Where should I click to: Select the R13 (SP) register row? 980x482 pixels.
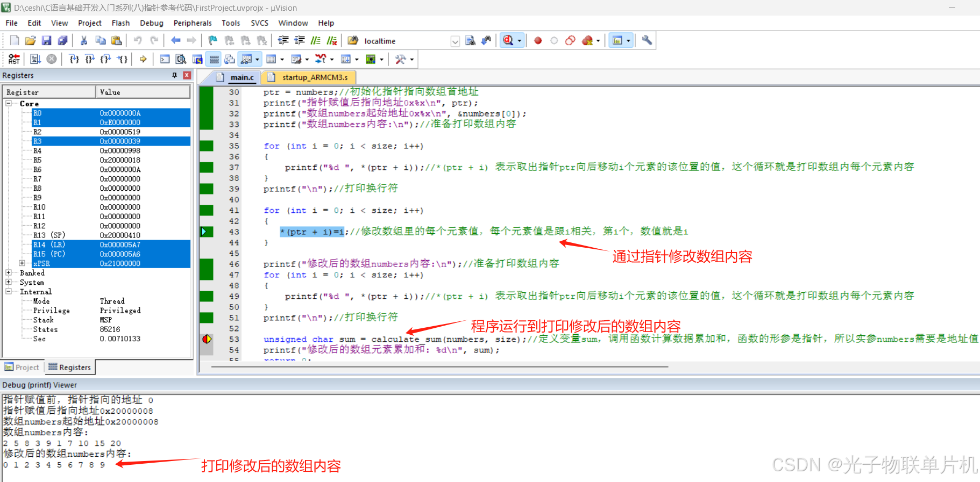click(111, 235)
